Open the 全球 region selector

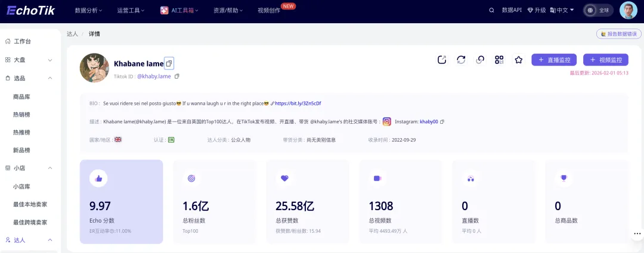point(599,10)
